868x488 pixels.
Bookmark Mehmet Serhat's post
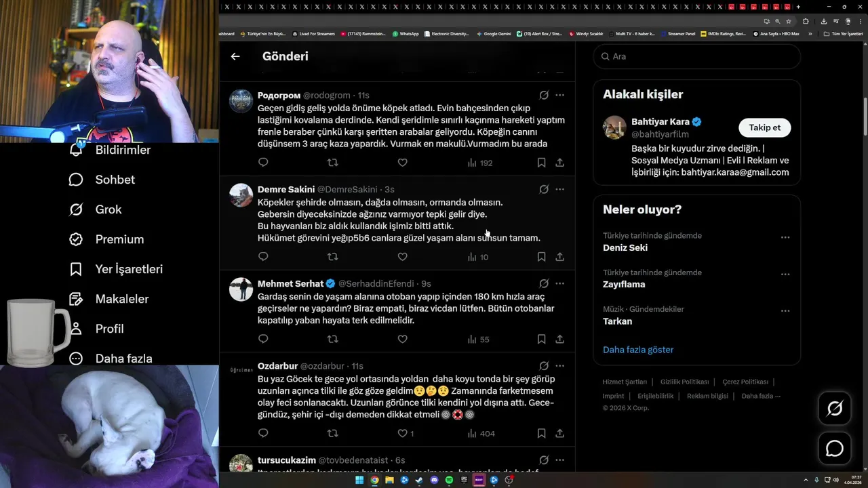[x=541, y=339]
